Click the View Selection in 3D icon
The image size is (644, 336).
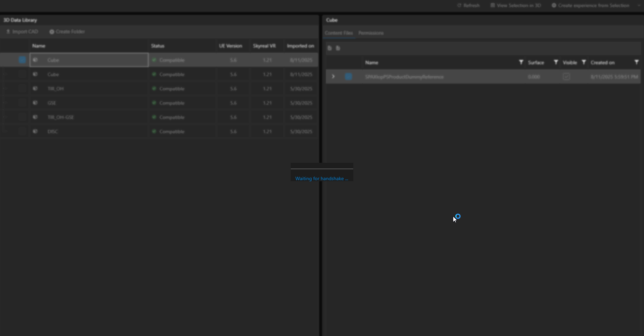pos(492,5)
